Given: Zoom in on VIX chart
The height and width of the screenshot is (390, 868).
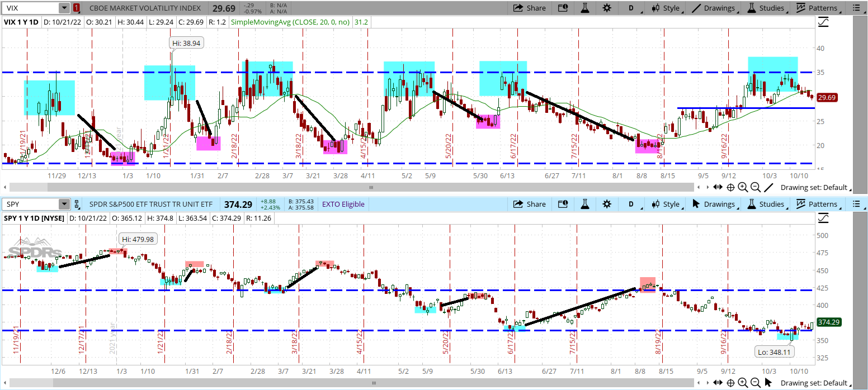Looking at the screenshot, I should click(743, 187).
